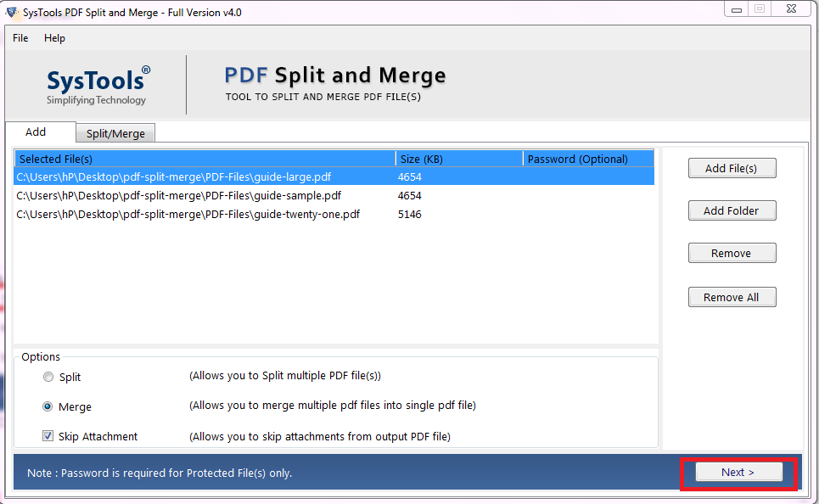Click the Size (KB) column header
Screen dimensions: 819x504
pos(459,159)
